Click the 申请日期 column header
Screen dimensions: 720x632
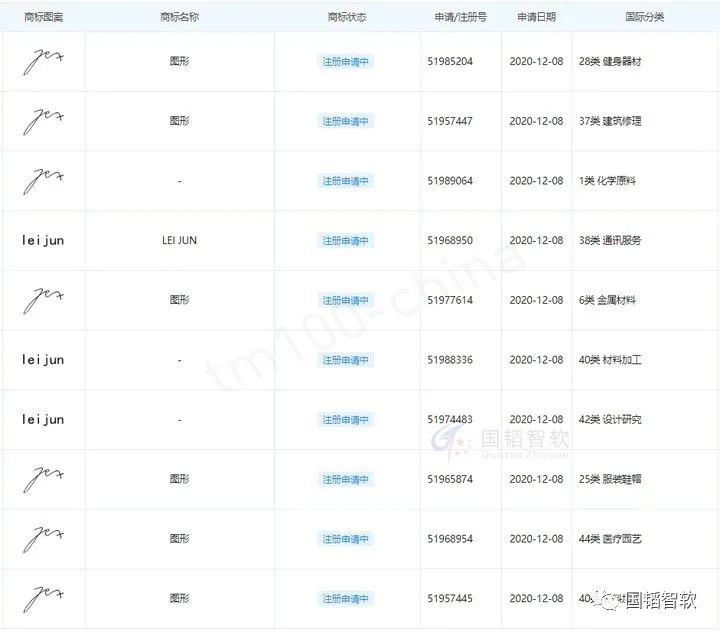click(x=536, y=17)
